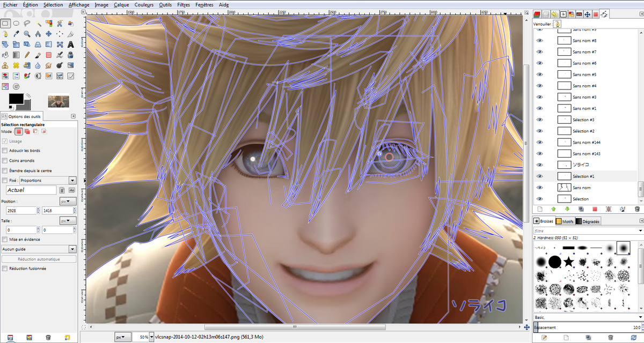This screenshot has height=343, width=644.
Task: Open the Couleurs menu
Action: tap(144, 4)
